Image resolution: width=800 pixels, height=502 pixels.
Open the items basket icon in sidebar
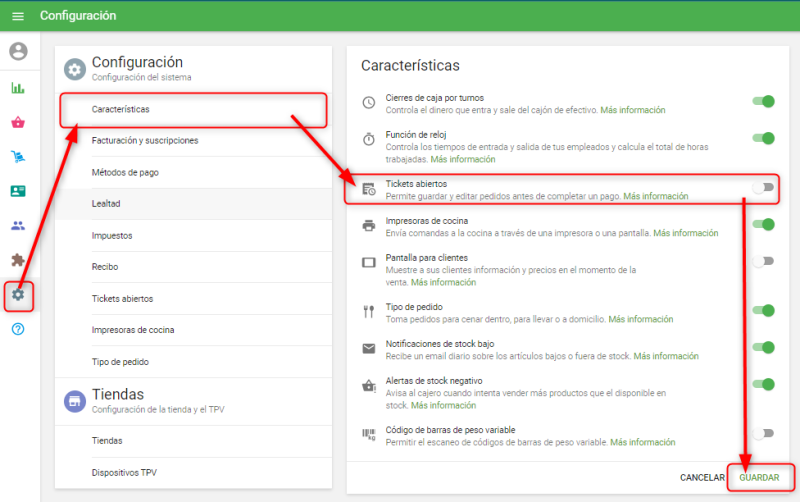[x=17, y=123]
